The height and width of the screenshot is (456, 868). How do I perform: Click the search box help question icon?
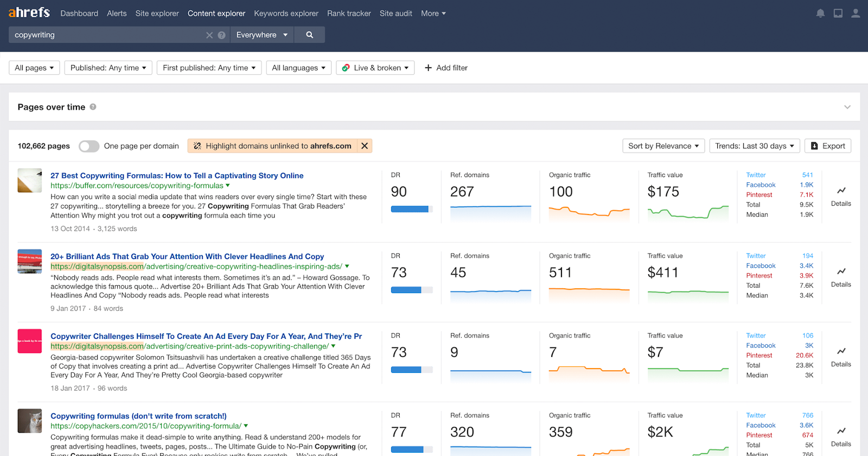(x=221, y=35)
